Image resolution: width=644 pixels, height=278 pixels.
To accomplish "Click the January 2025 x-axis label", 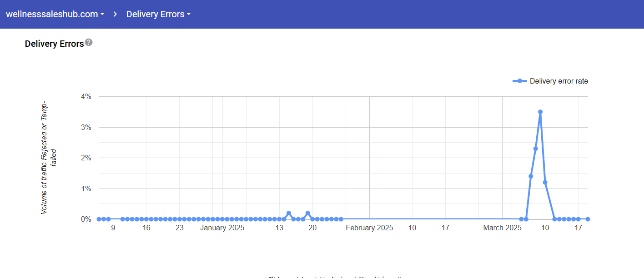I will pyautogui.click(x=222, y=228).
